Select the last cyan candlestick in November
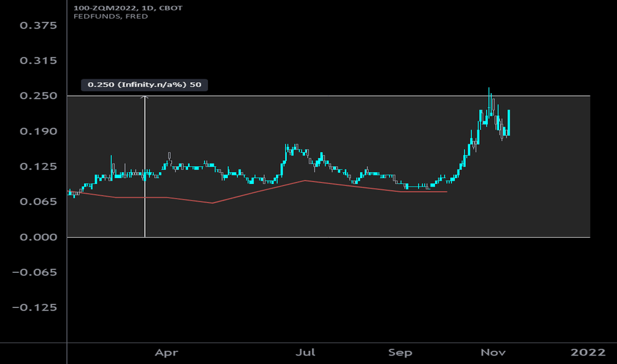This screenshot has width=617, height=364. (509, 123)
